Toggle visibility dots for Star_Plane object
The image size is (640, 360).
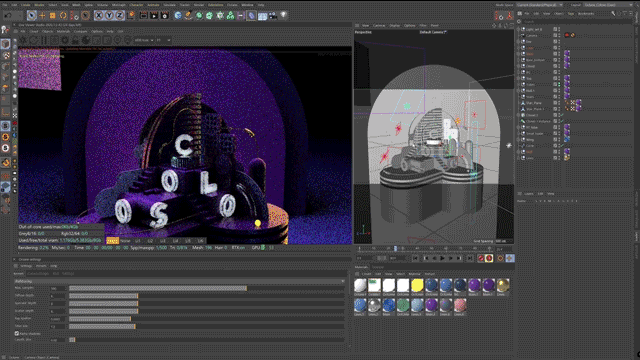[559, 103]
